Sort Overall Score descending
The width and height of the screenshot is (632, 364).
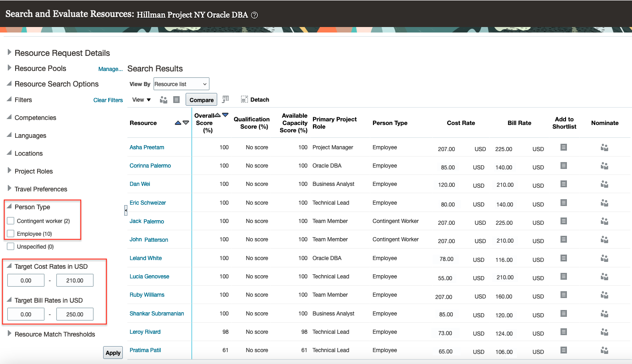tap(225, 115)
